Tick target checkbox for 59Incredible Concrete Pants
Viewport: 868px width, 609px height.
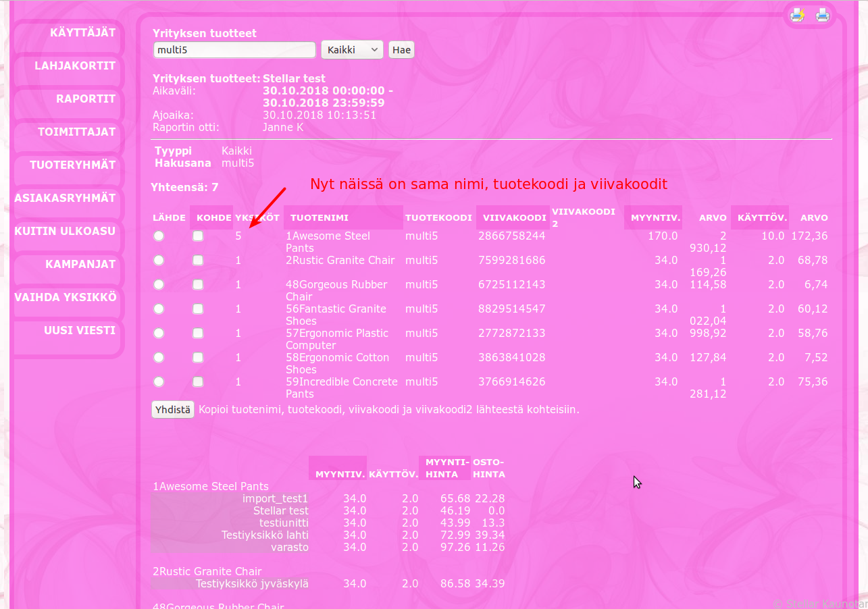coord(198,382)
